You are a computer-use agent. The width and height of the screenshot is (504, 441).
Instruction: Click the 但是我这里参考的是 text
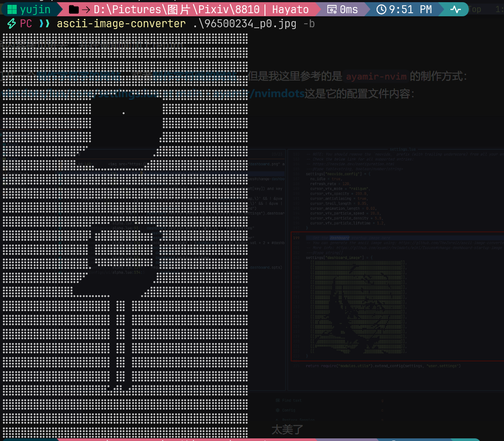coord(295,76)
